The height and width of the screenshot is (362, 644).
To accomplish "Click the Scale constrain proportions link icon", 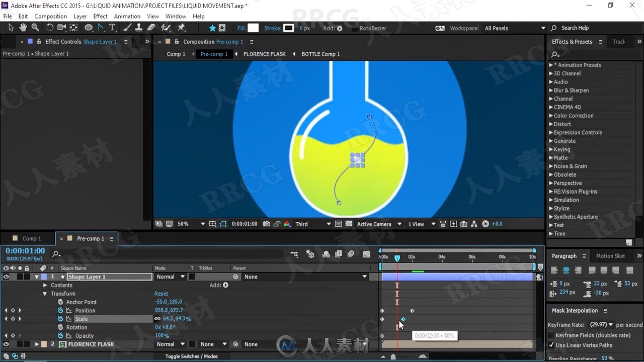I will point(157,319).
